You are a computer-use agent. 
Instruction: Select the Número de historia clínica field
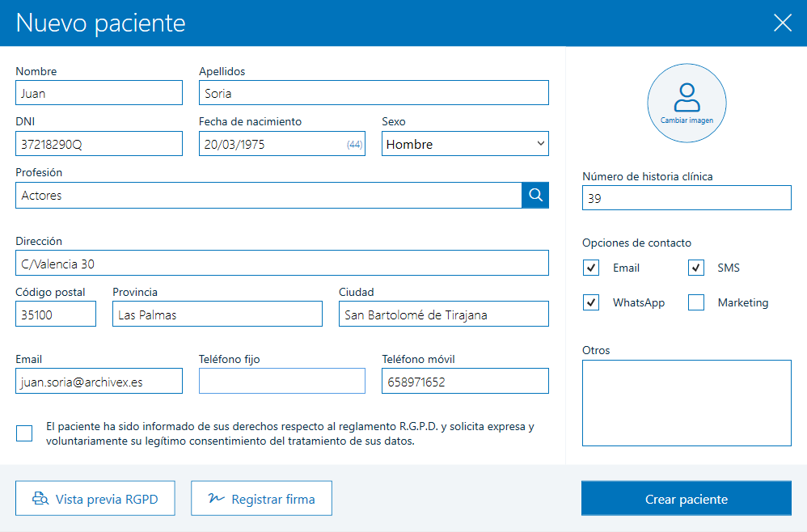click(x=686, y=197)
